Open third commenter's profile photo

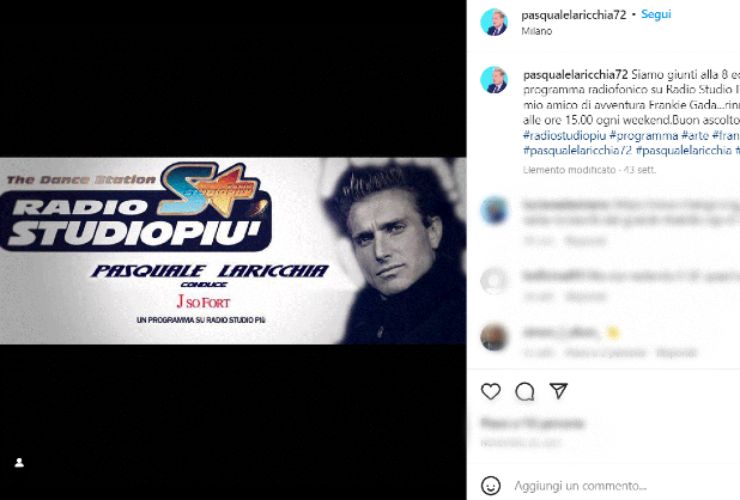click(x=494, y=337)
